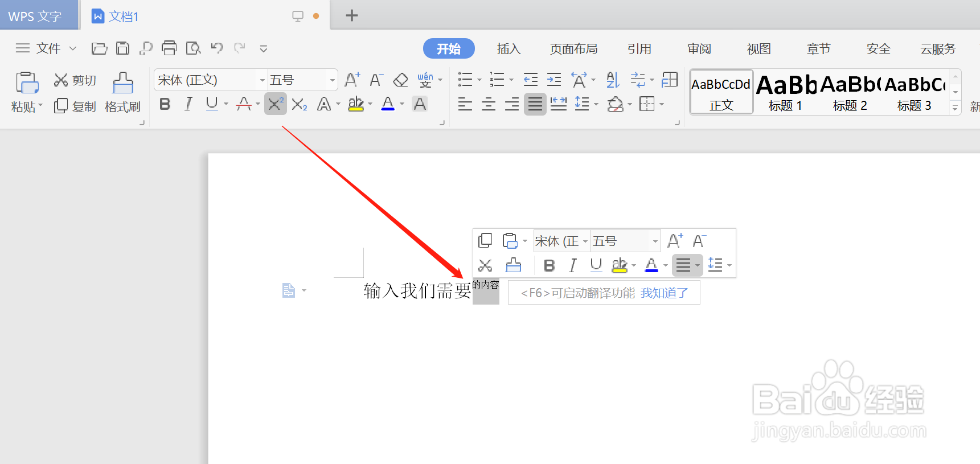This screenshot has width=980, height=464.
Task: Expand bullet list style dropdown
Action: click(479, 80)
